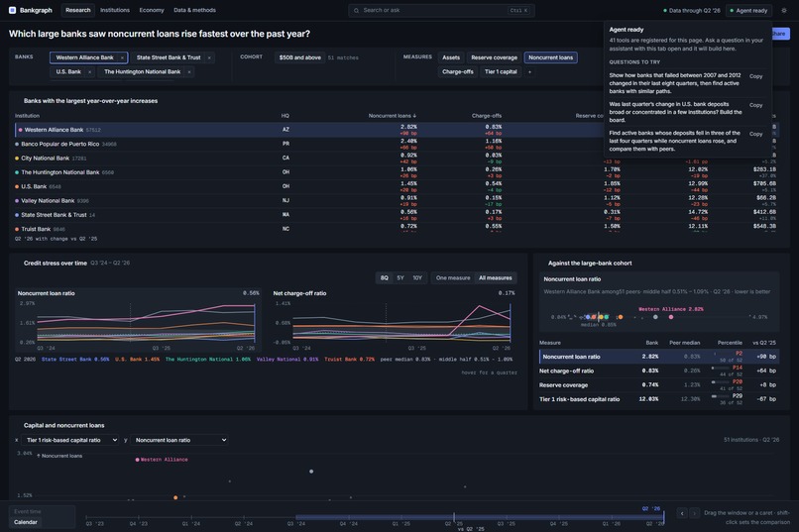The height and width of the screenshot is (532, 799).
Task: Select Event time timeline mode
Action: 28,511
